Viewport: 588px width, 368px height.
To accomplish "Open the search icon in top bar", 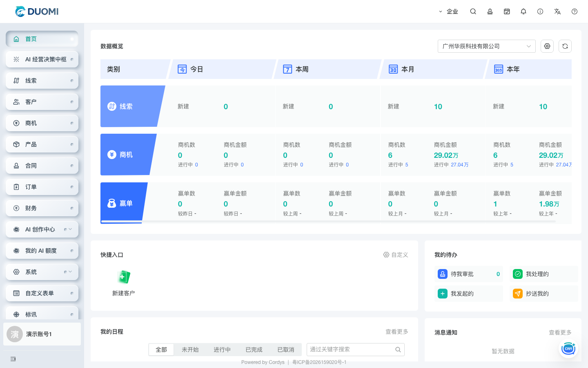I will pos(473,11).
